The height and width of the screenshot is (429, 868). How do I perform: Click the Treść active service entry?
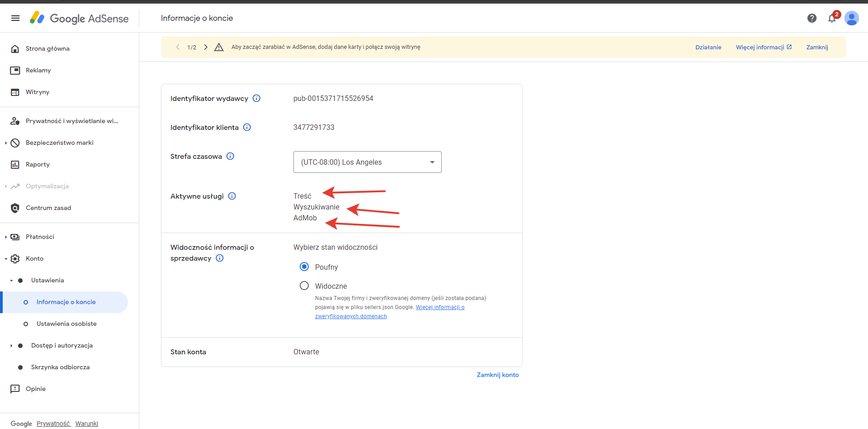coord(302,196)
